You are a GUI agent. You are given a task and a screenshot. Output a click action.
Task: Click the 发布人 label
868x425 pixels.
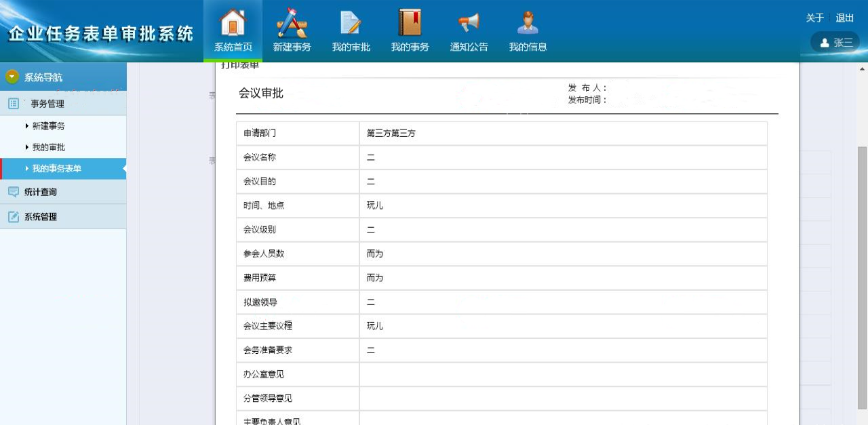[587, 88]
